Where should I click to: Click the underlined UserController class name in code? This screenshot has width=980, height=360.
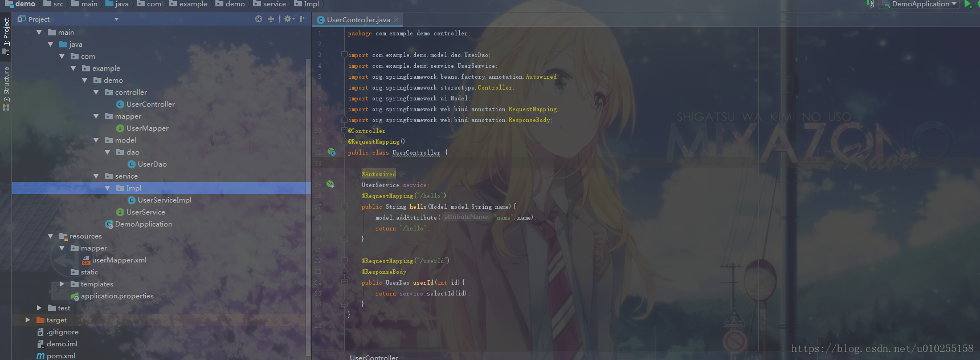click(x=416, y=152)
